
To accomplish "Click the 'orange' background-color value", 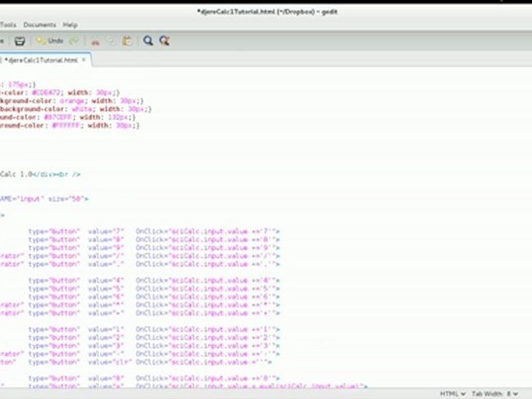I will click(x=72, y=101).
